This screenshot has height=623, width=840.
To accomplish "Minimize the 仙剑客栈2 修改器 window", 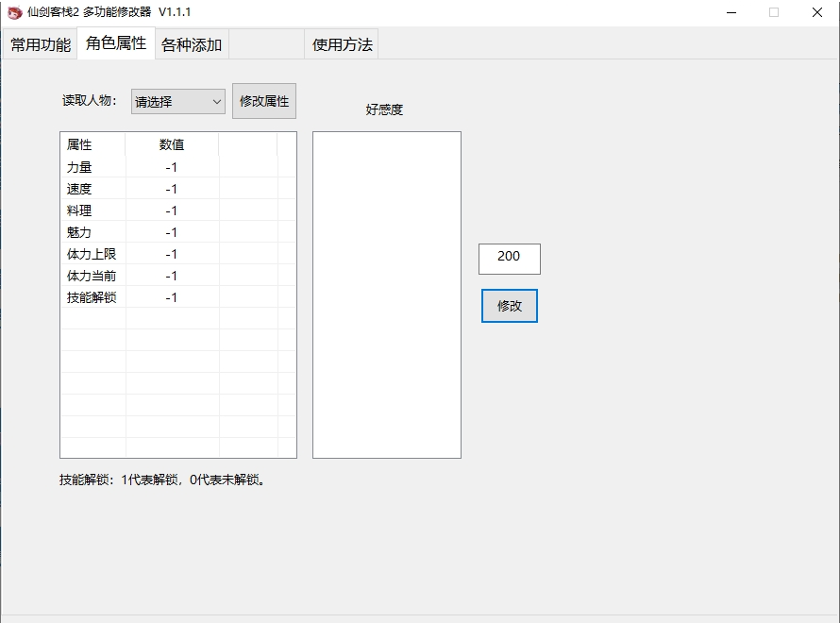I will click(x=731, y=12).
